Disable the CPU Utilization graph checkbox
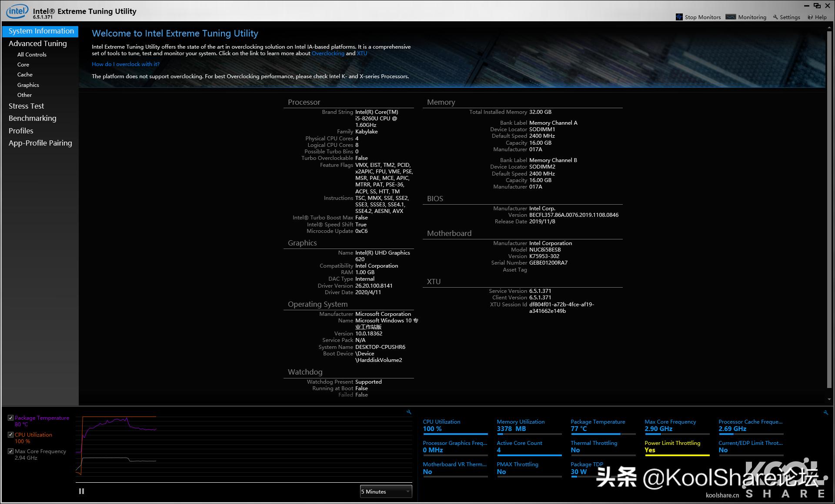Image resolution: width=835 pixels, height=504 pixels. pos(10,434)
